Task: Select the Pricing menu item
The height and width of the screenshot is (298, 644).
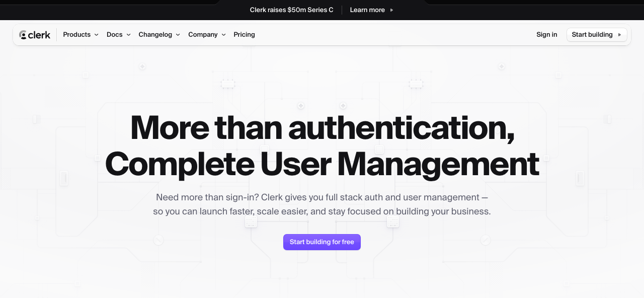Action: coord(244,35)
